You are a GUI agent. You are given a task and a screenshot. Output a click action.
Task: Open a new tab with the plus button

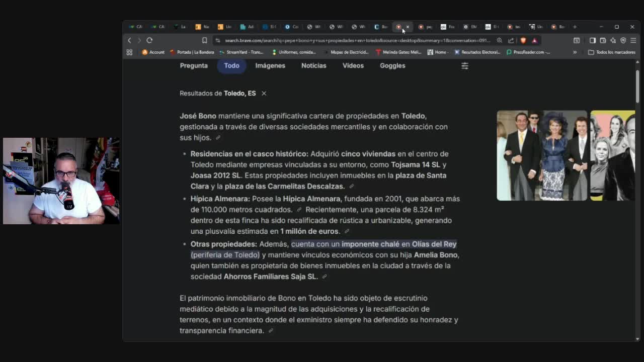(x=575, y=27)
